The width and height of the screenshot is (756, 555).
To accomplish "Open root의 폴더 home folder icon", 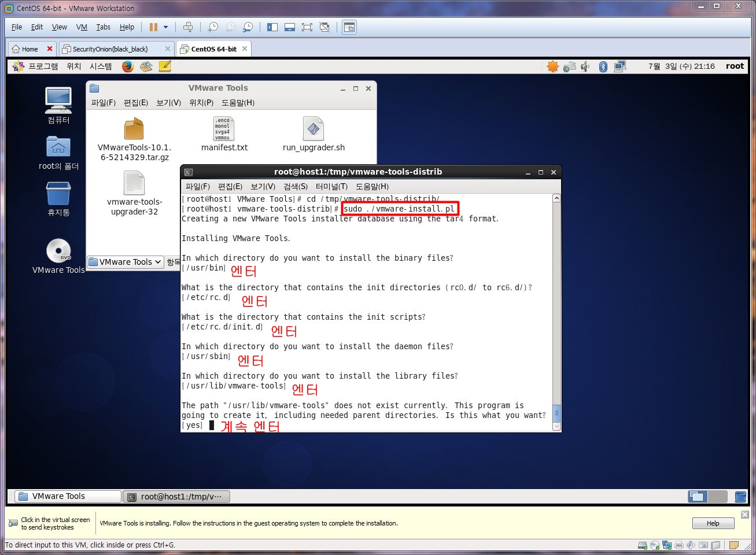I will (x=58, y=153).
